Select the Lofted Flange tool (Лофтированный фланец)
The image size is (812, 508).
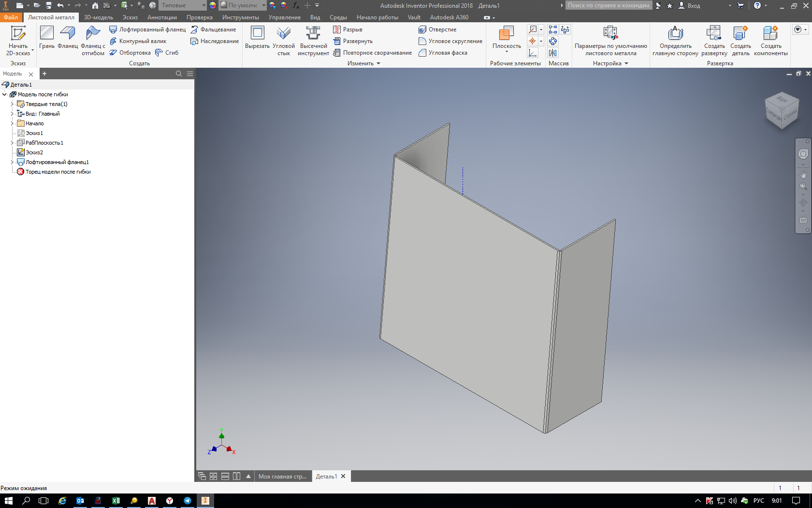(x=147, y=30)
